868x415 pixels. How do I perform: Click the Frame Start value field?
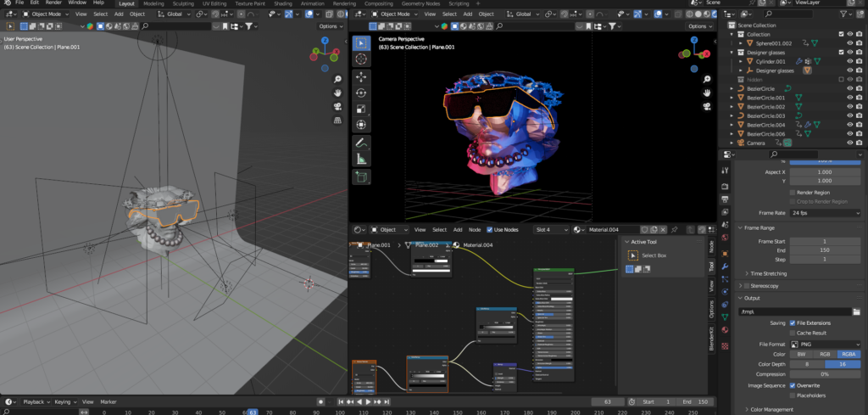pyautogui.click(x=824, y=242)
